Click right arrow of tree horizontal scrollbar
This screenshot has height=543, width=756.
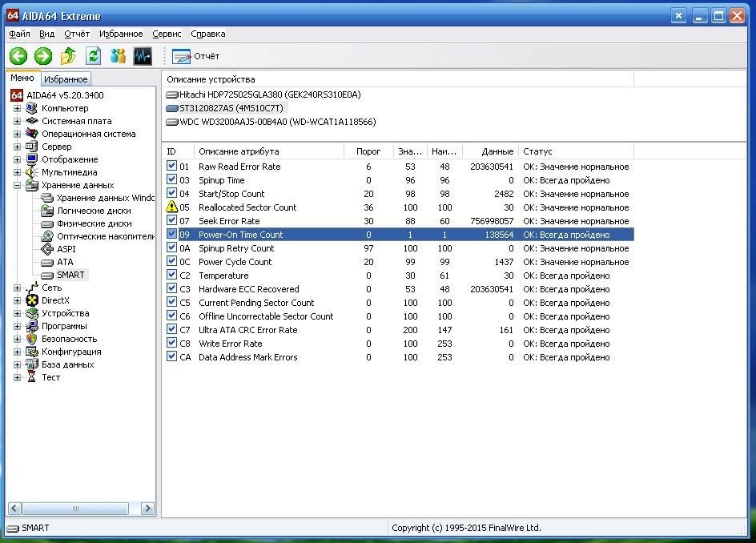click(147, 509)
